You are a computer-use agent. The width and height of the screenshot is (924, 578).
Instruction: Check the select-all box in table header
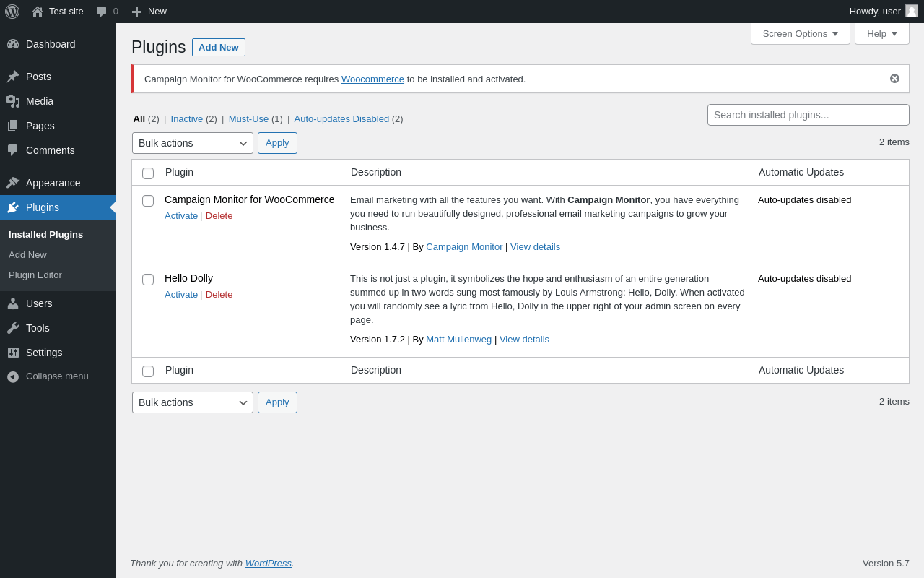click(148, 173)
